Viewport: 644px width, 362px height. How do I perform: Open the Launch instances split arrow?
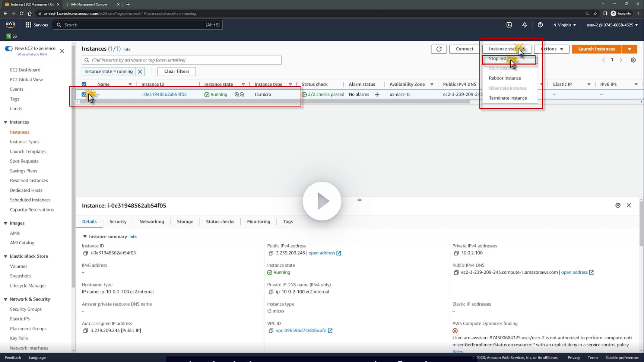click(629, 49)
